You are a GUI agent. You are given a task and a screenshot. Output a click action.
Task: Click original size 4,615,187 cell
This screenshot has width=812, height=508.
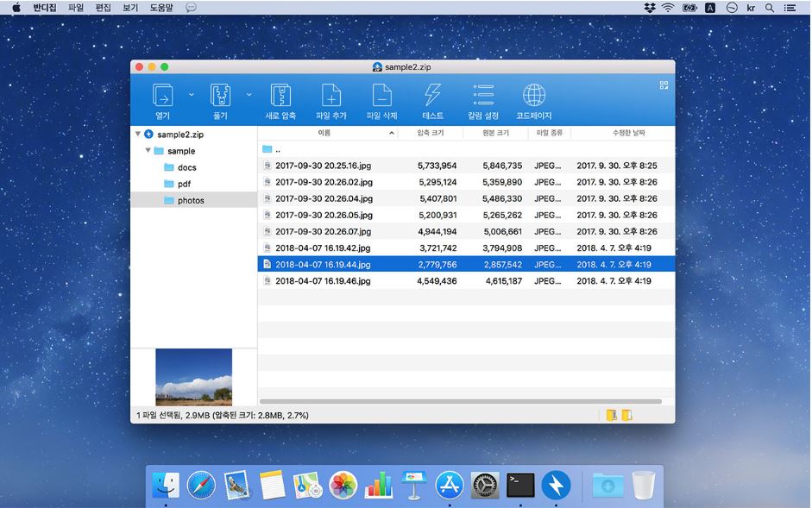point(503,281)
